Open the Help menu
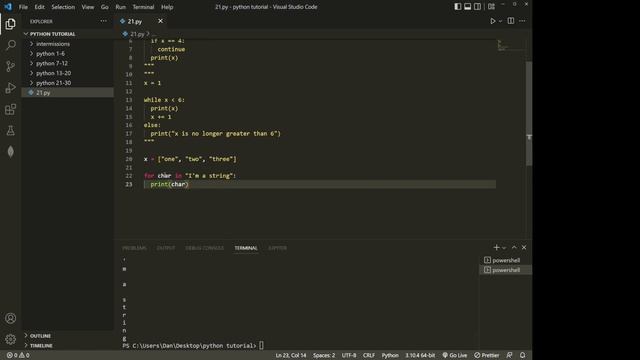The height and width of the screenshot is (360, 640). pyautogui.click(x=167, y=7)
